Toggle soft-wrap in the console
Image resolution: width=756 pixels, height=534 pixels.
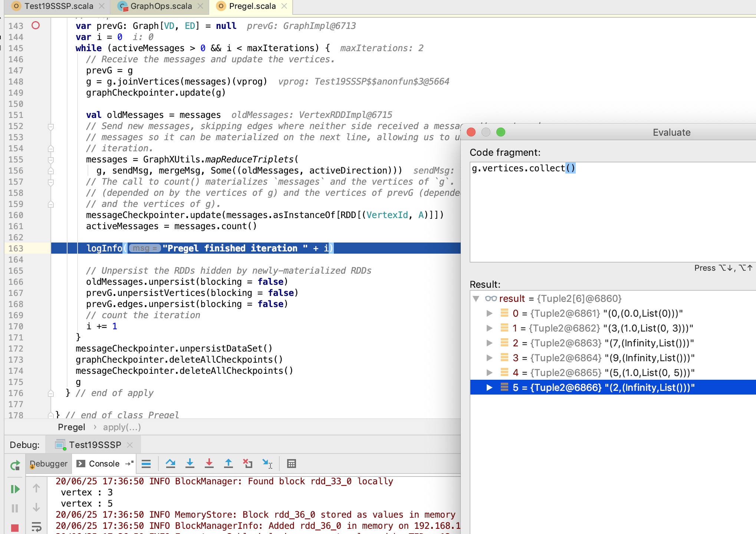pos(36,527)
